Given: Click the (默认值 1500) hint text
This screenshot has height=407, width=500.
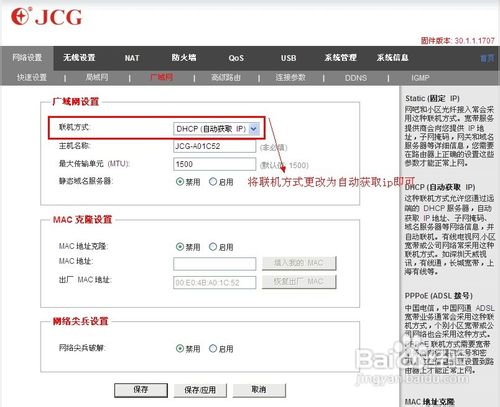Looking at the screenshot, I should click(x=284, y=165).
